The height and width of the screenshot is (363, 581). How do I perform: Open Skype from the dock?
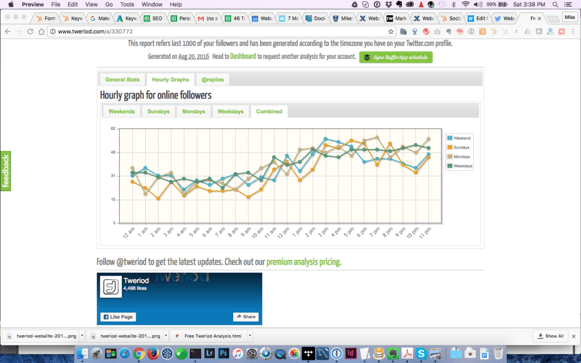pyautogui.click(x=421, y=353)
